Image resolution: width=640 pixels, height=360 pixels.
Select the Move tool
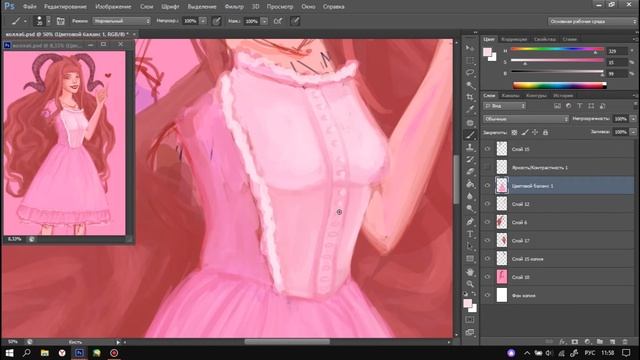470,48
